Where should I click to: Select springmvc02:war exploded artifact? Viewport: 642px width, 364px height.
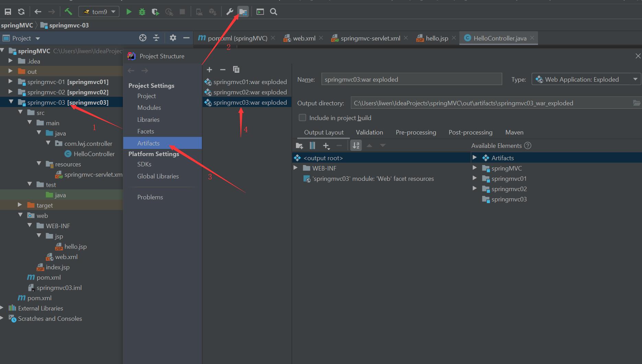[x=247, y=92]
